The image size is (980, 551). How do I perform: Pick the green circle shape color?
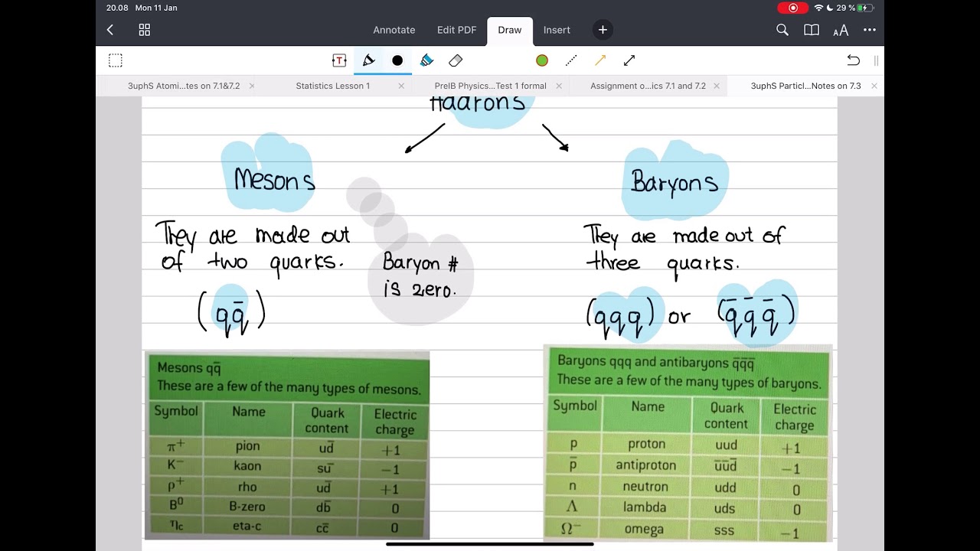[x=542, y=60]
